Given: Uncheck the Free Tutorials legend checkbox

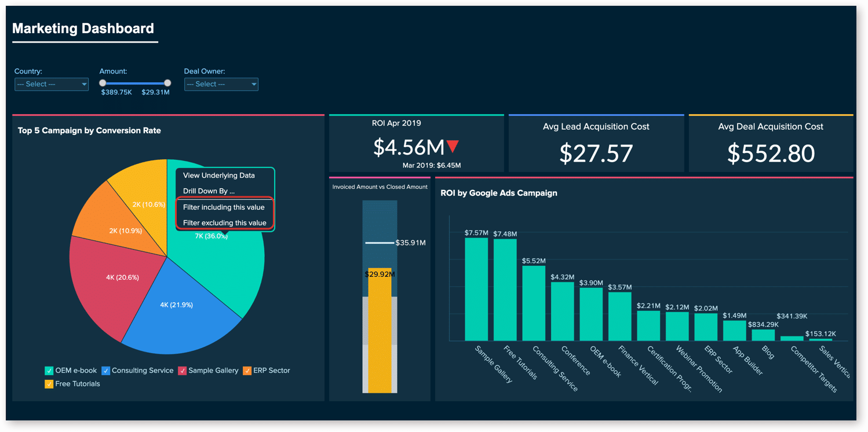Looking at the screenshot, I should pos(49,384).
